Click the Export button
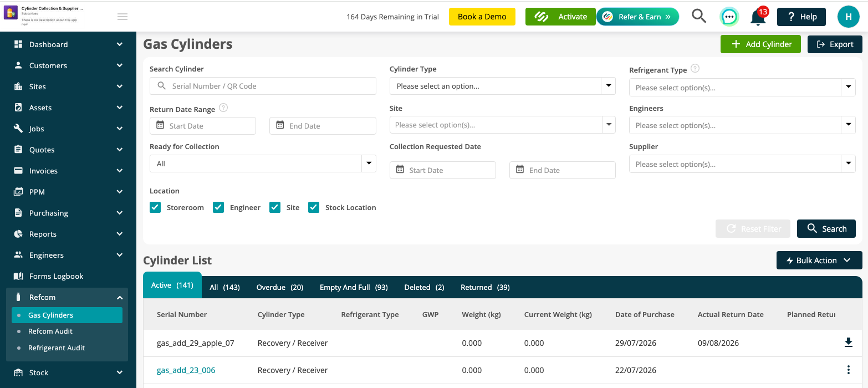 835,44
